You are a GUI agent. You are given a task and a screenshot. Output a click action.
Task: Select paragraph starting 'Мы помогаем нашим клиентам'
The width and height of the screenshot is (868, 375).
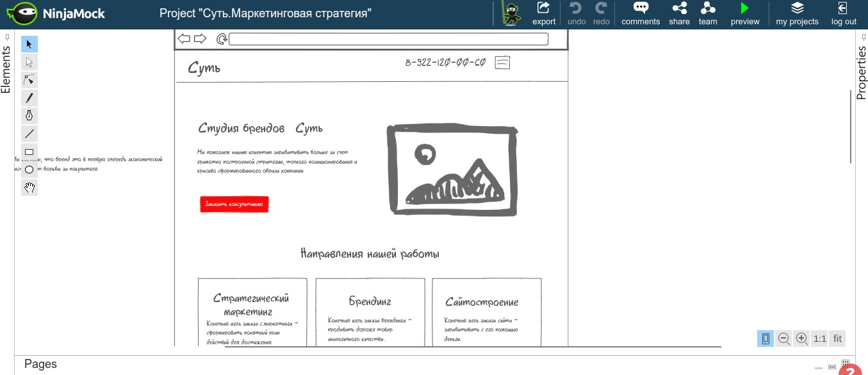(277, 162)
